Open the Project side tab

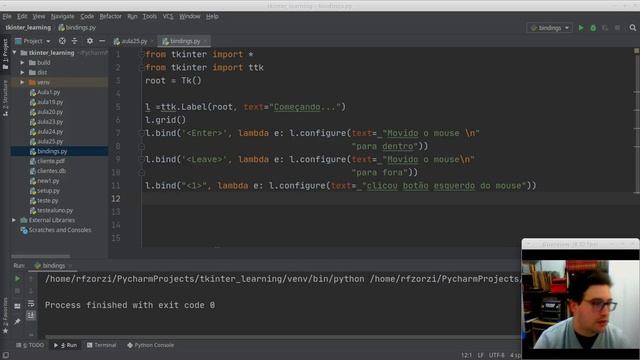(x=5, y=54)
